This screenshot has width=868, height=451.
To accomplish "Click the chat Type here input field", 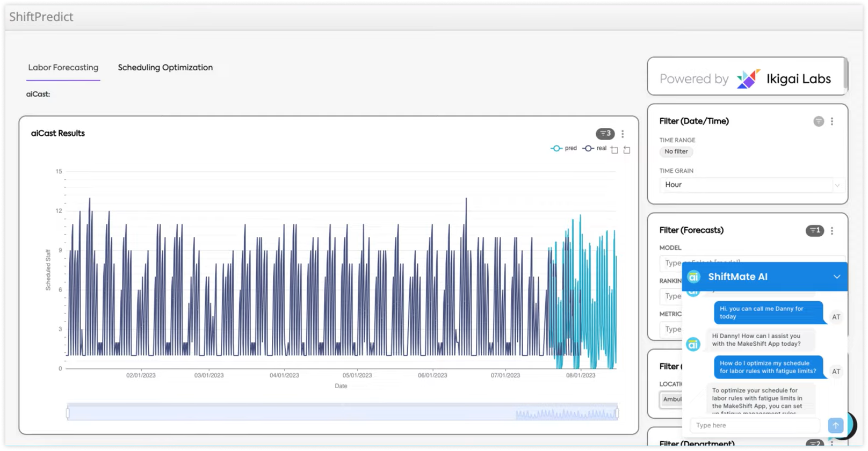I will coord(755,426).
